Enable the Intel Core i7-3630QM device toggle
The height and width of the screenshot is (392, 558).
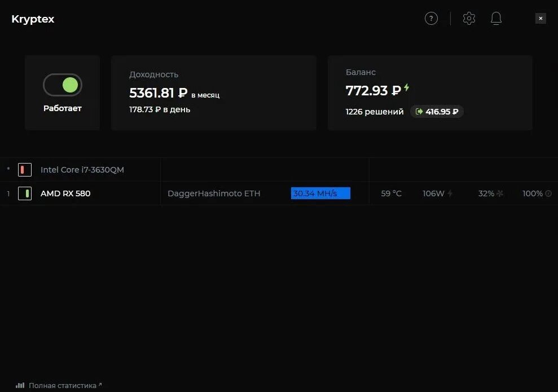click(25, 170)
